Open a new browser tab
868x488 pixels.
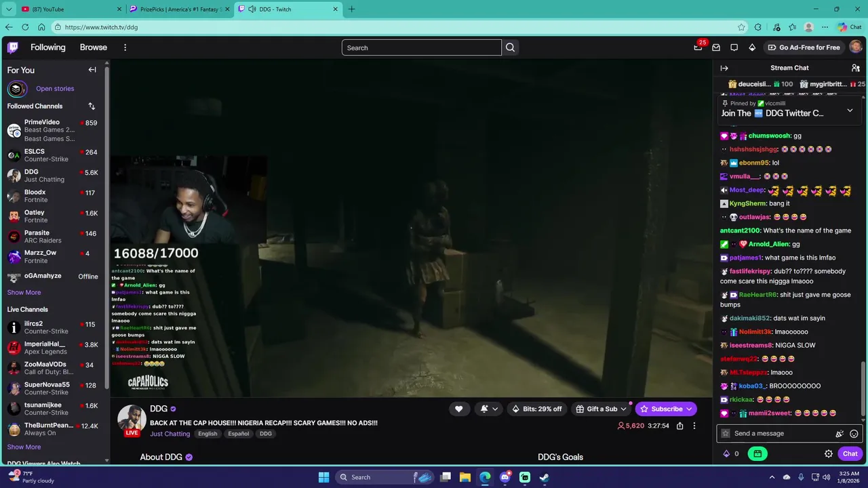(351, 9)
